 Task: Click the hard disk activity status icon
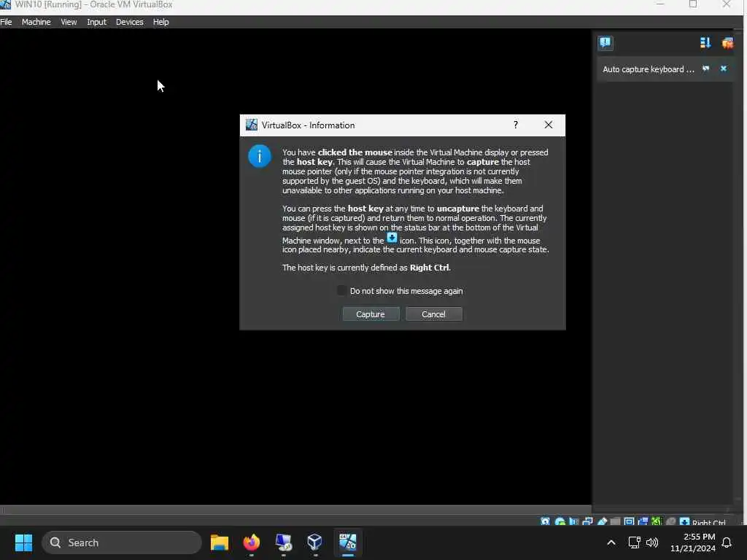546,521
